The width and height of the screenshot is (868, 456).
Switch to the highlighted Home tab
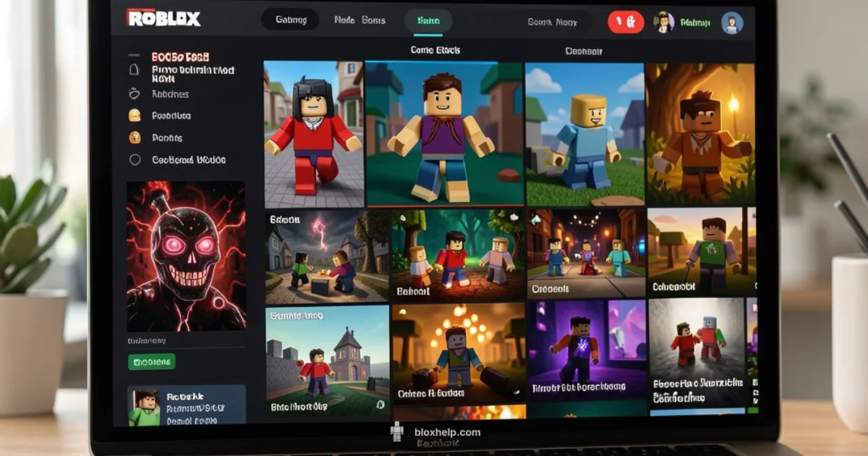[x=429, y=22]
